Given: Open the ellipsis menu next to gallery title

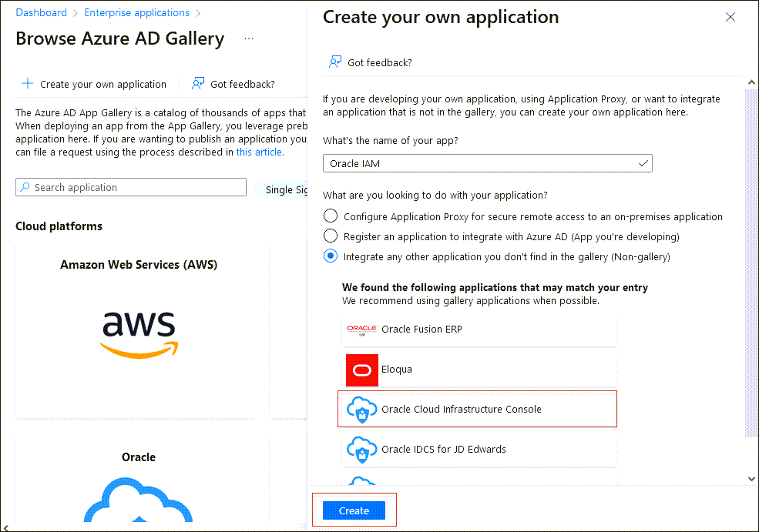Looking at the screenshot, I should 250,37.
